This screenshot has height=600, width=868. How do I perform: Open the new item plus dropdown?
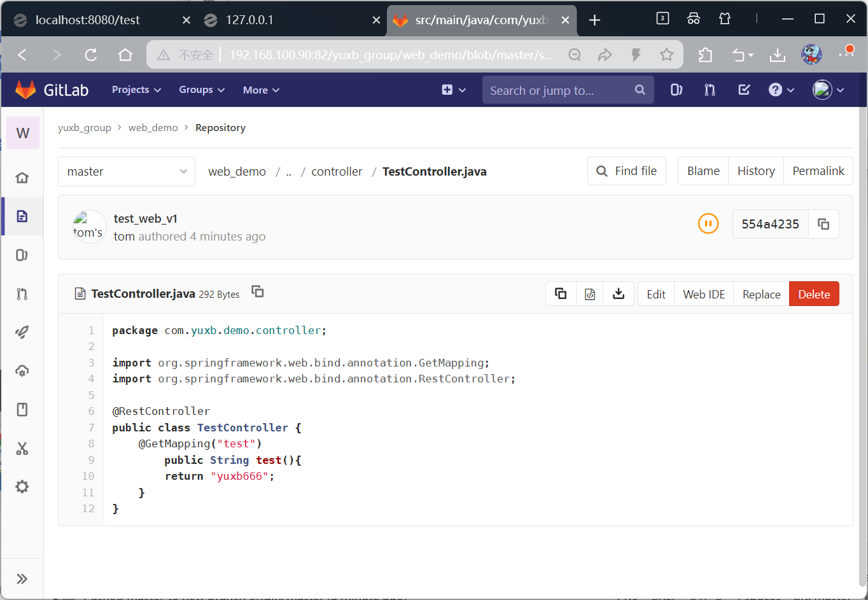(454, 90)
